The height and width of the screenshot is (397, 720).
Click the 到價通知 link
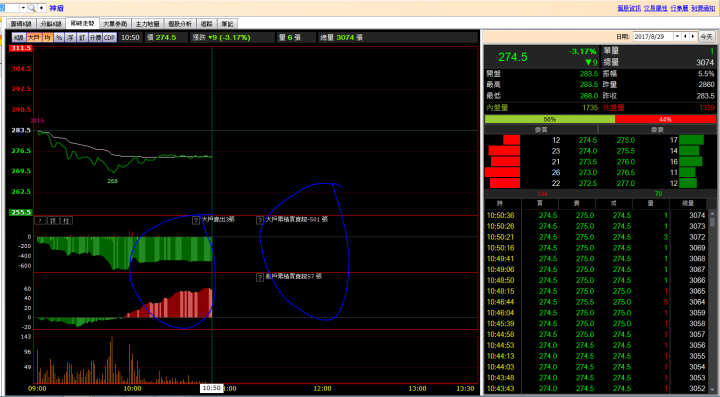pyautogui.click(x=703, y=8)
